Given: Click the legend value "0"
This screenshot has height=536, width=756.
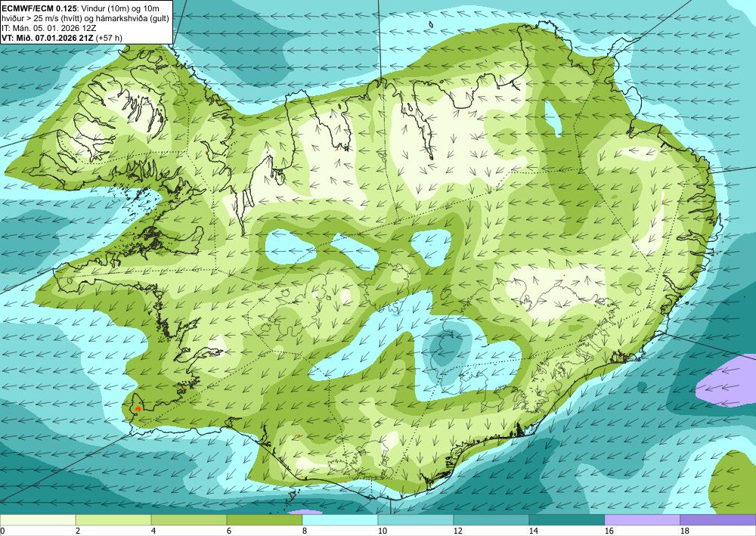Looking at the screenshot, I should coord(2,531).
